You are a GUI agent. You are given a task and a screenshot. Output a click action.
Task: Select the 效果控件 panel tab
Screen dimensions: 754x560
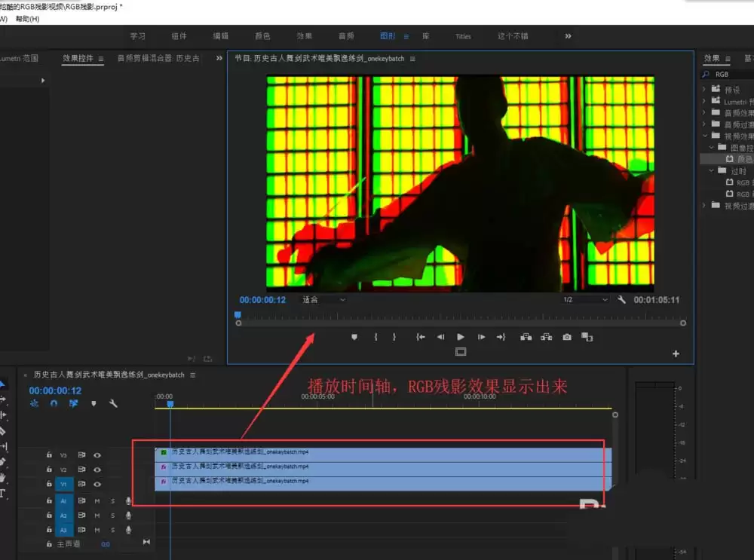[78, 58]
